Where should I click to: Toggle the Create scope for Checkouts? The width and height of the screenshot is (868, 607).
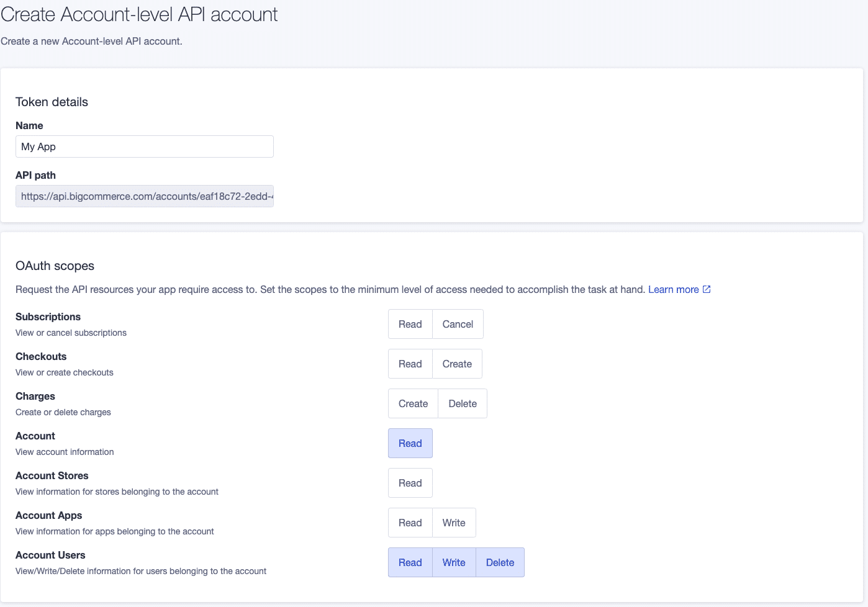[457, 363]
